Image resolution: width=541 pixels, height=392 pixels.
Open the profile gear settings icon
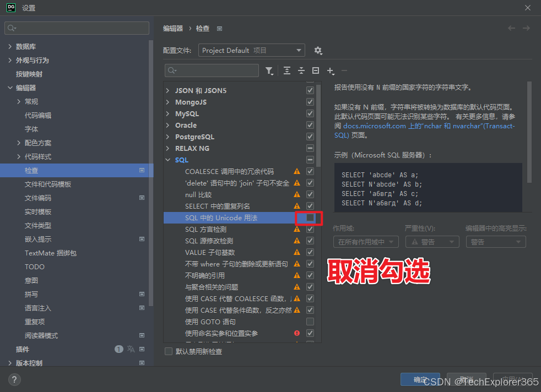(x=318, y=51)
